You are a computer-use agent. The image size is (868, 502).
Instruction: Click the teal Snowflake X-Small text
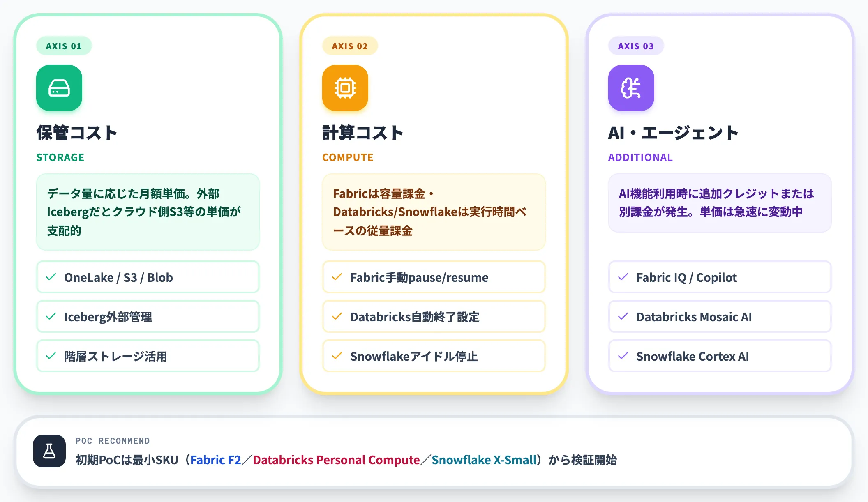485,460
